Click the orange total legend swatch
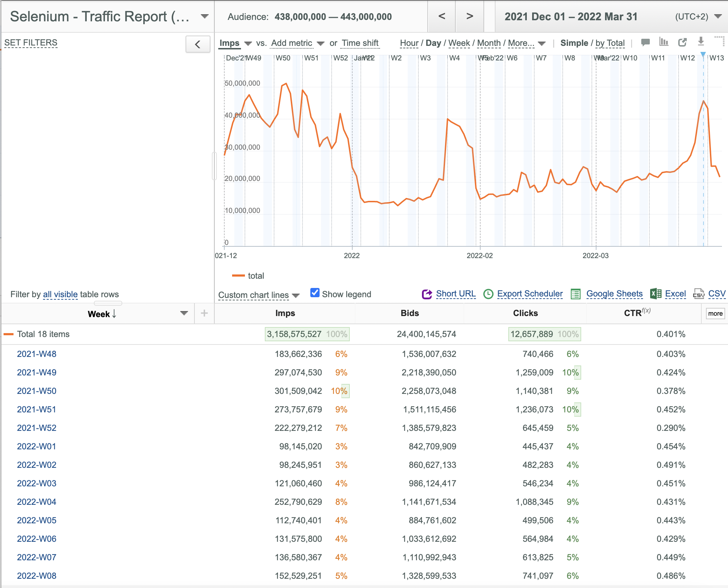The image size is (728, 588). tap(238, 276)
